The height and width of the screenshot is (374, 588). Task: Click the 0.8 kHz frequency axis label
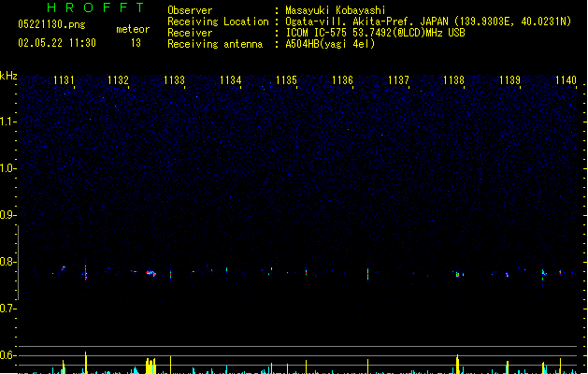pyautogui.click(x=7, y=262)
